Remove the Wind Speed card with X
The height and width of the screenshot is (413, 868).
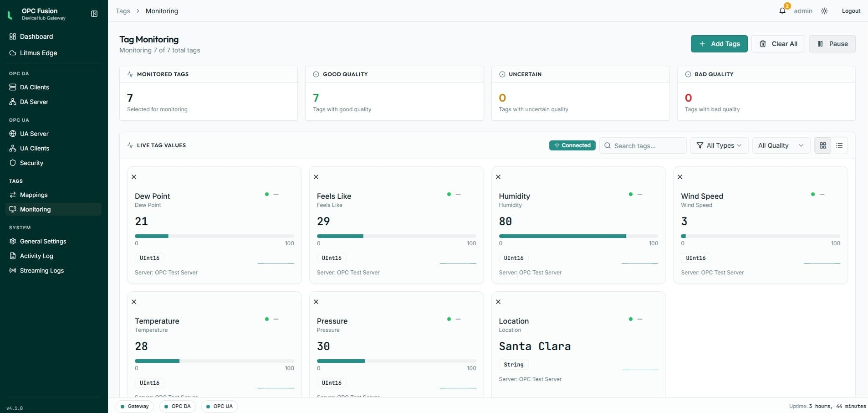(680, 177)
